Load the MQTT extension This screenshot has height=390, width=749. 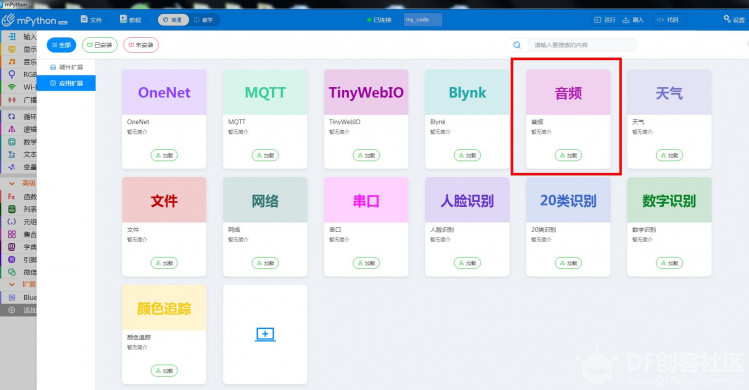click(265, 155)
